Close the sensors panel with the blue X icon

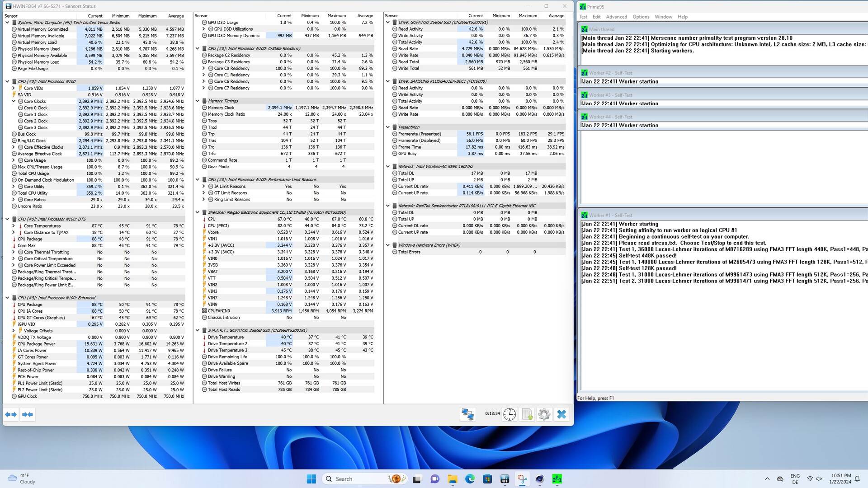pos(561,414)
